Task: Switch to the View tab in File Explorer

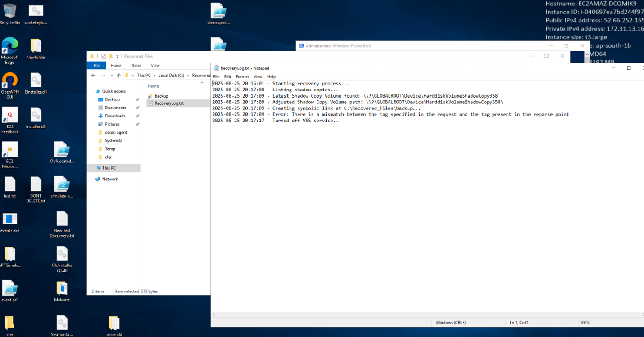Action: point(155,66)
